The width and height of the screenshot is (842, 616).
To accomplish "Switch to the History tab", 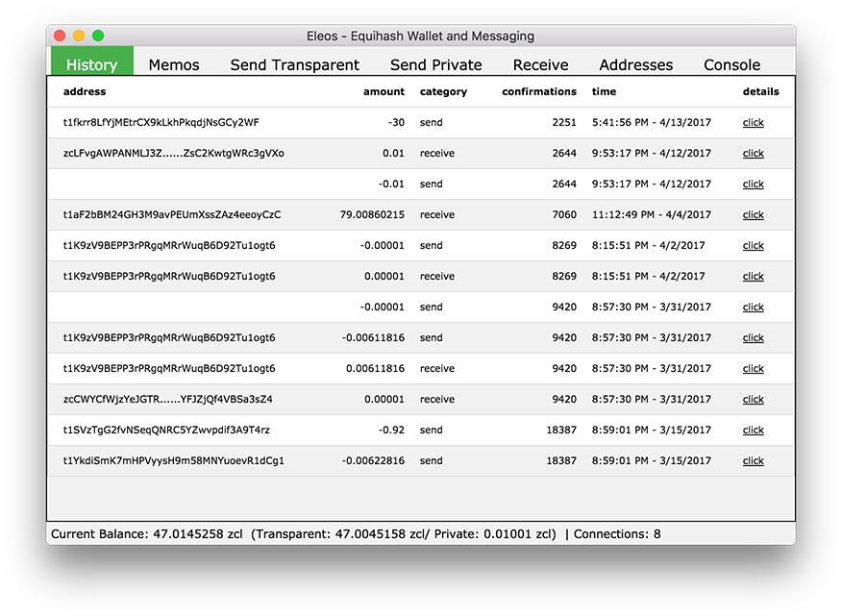I will pos(92,62).
